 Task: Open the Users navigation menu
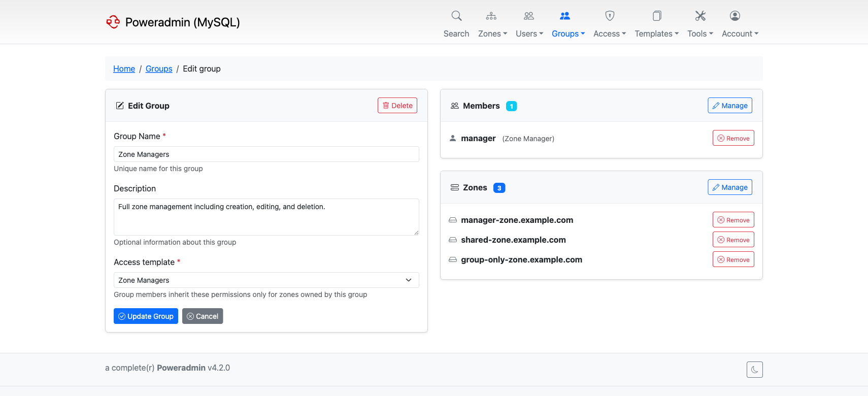coord(529,34)
